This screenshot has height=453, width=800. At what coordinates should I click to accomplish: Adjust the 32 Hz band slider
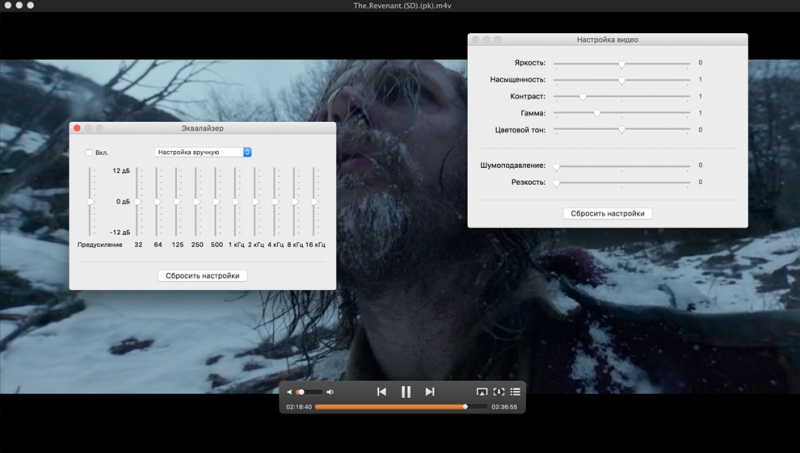coord(137,202)
